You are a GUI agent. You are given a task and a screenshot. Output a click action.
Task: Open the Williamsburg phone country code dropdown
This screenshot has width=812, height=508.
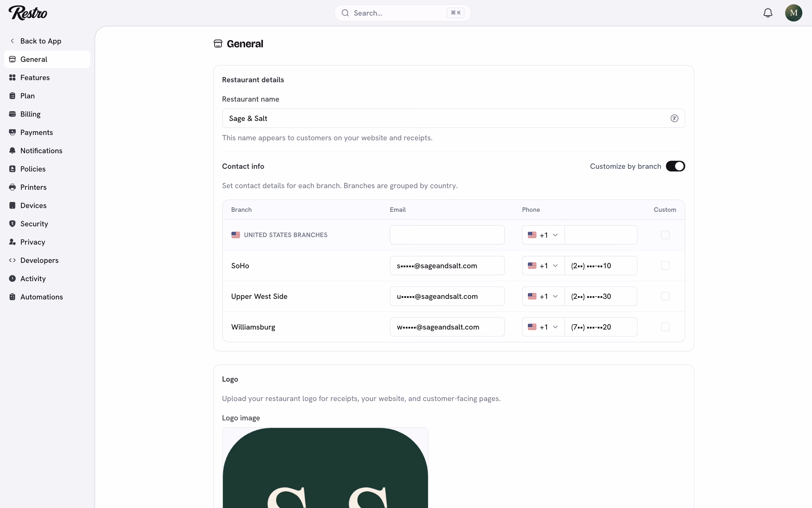tap(543, 327)
